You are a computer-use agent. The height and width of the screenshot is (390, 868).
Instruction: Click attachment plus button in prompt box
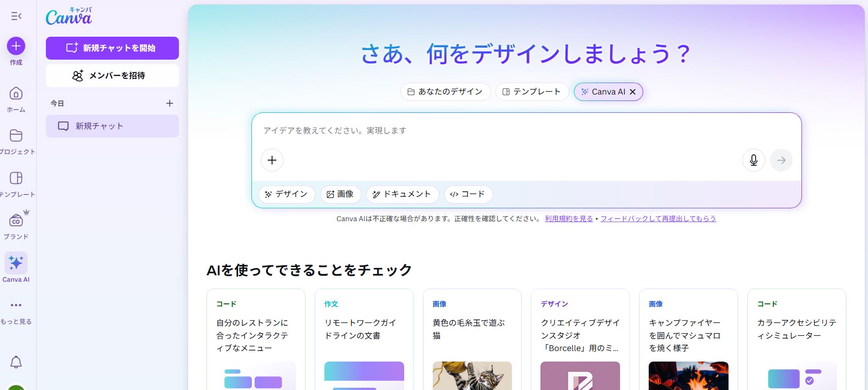pyautogui.click(x=272, y=160)
